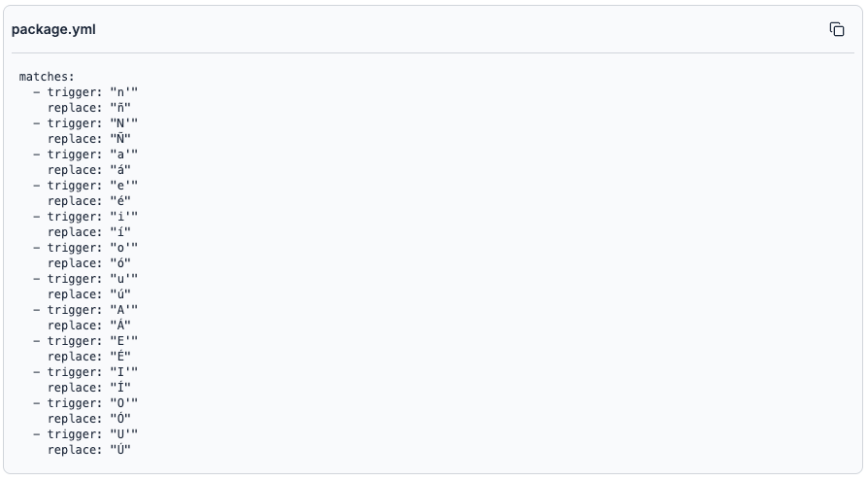Click the trigger "i'" line

85,216
